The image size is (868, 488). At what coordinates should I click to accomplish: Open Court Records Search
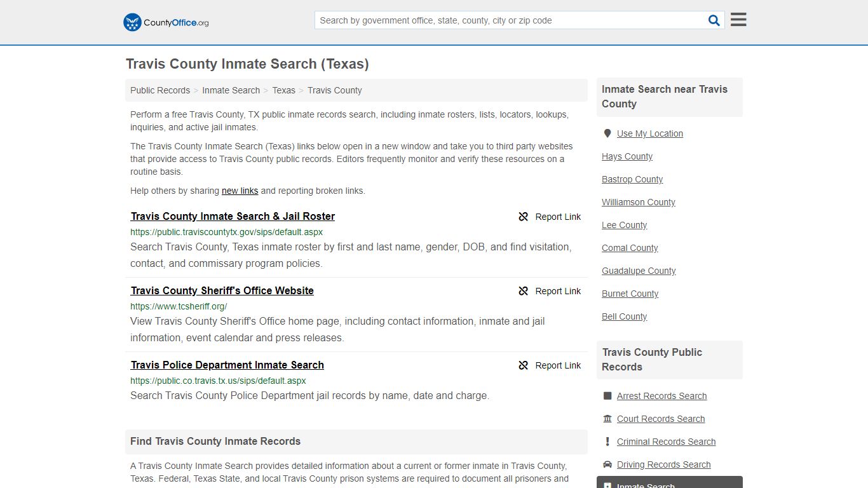[x=661, y=419]
